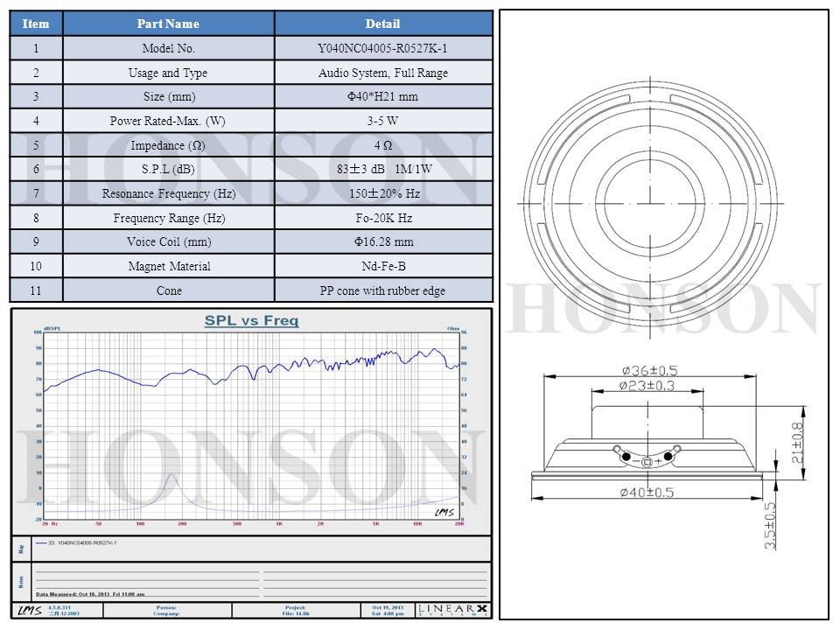This screenshot has width=840, height=630.
Task: Click the 'PP cone with rubber edge' cell
Action: click(382, 290)
